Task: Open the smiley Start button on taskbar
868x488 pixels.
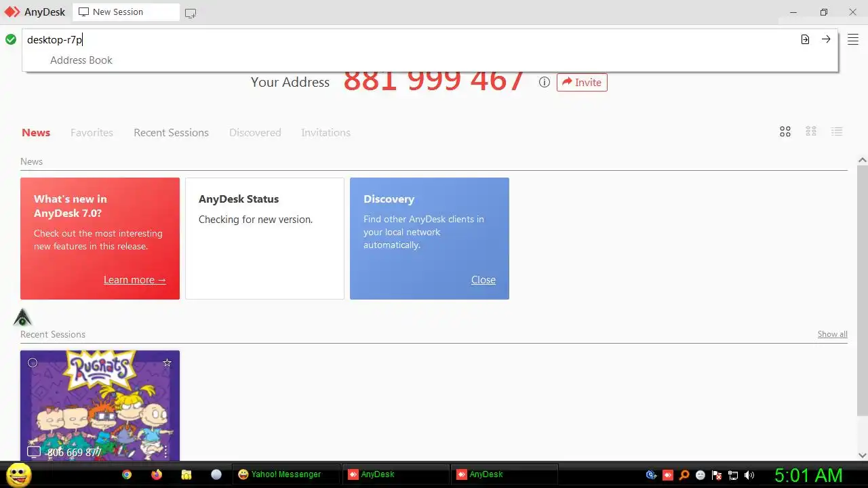Action: pyautogui.click(x=18, y=474)
